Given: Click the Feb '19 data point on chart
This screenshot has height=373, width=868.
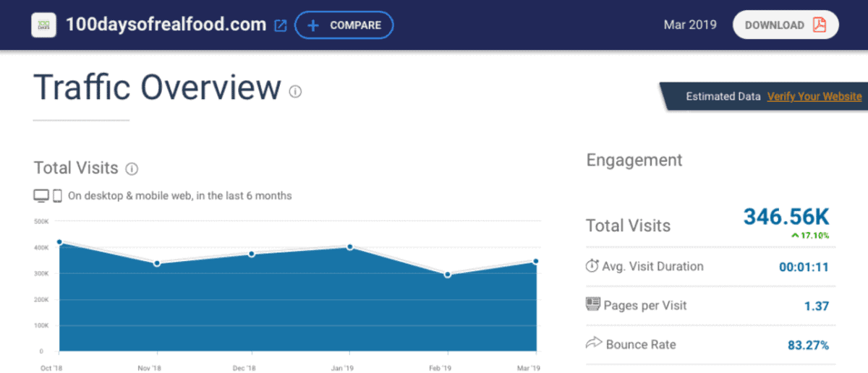Looking at the screenshot, I should 448,275.
